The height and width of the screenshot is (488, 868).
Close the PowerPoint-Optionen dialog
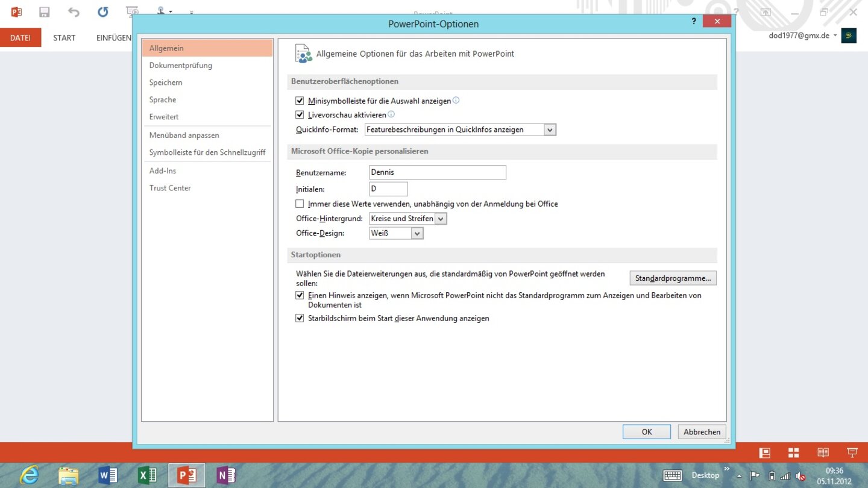tap(717, 21)
